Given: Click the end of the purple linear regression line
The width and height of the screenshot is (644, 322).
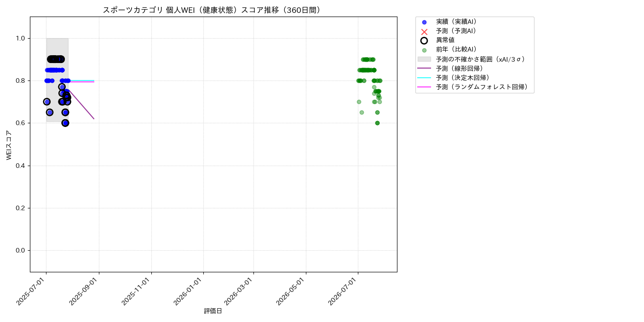Looking at the screenshot, I should pyautogui.click(x=94, y=119).
